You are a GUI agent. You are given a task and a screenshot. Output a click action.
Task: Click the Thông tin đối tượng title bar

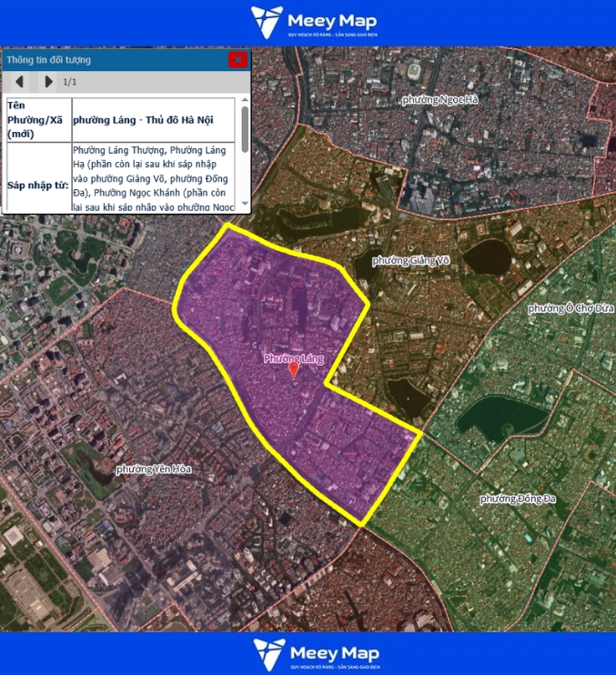click(x=109, y=60)
